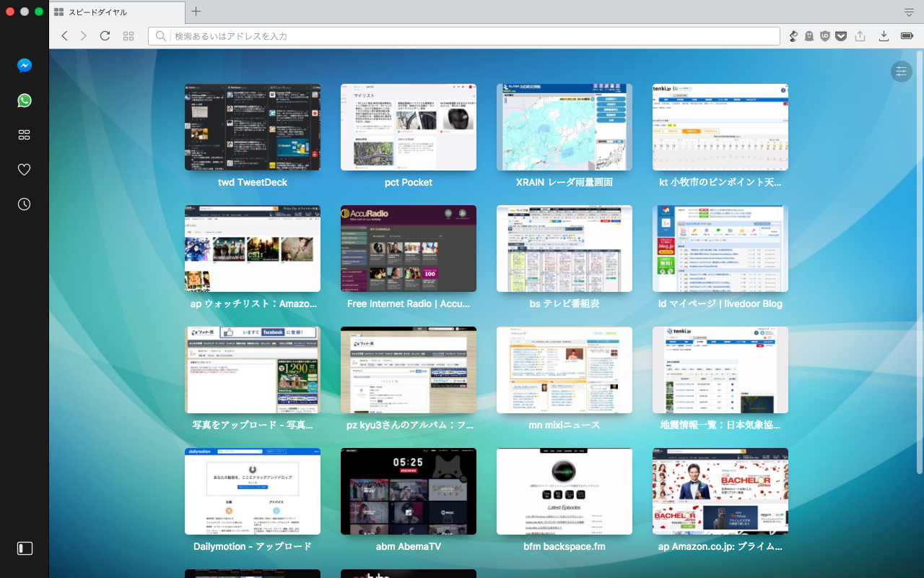Open bookmarks via the heart icon

[x=25, y=170]
